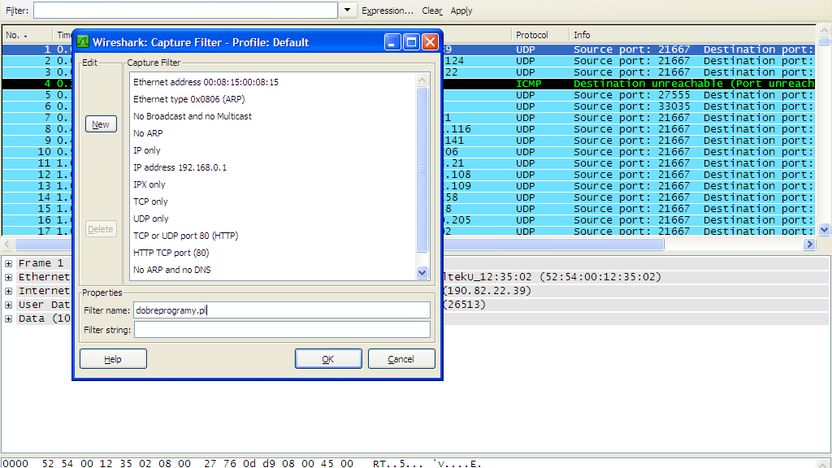Click the Filter name input field
This screenshot has width=832, height=468.
pyautogui.click(x=282, y=310)
